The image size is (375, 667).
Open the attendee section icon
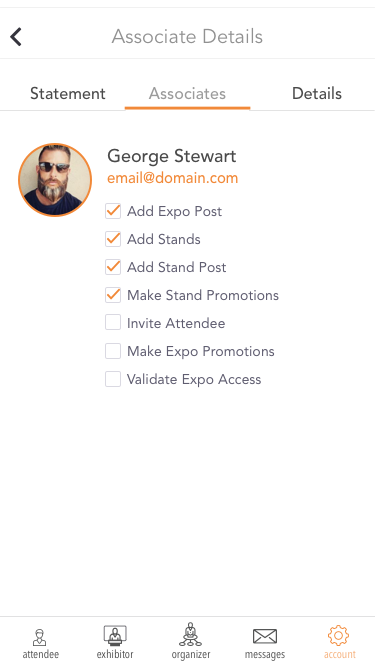tap(40, 637)
